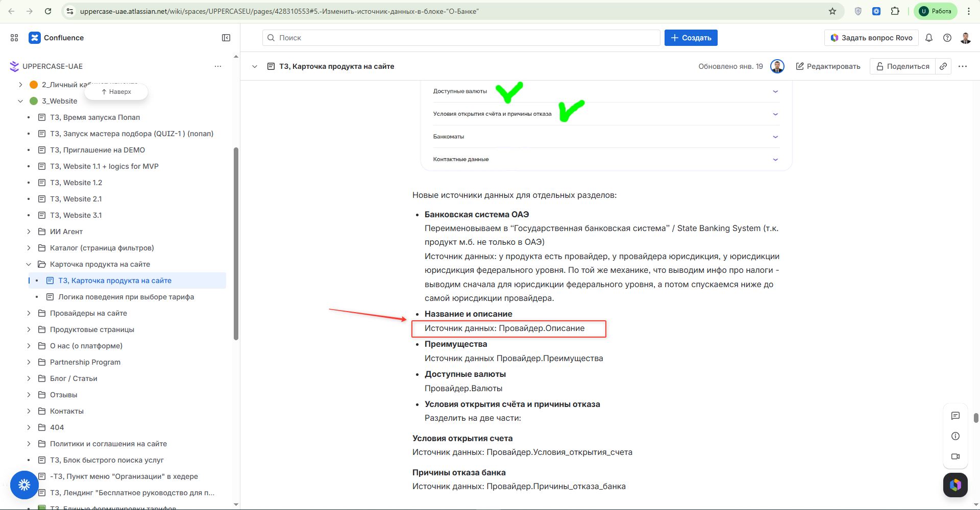The height and width of the screenshot is (510, 980).
Task: Collapse page title header chevron
Action: click(255, 66)
